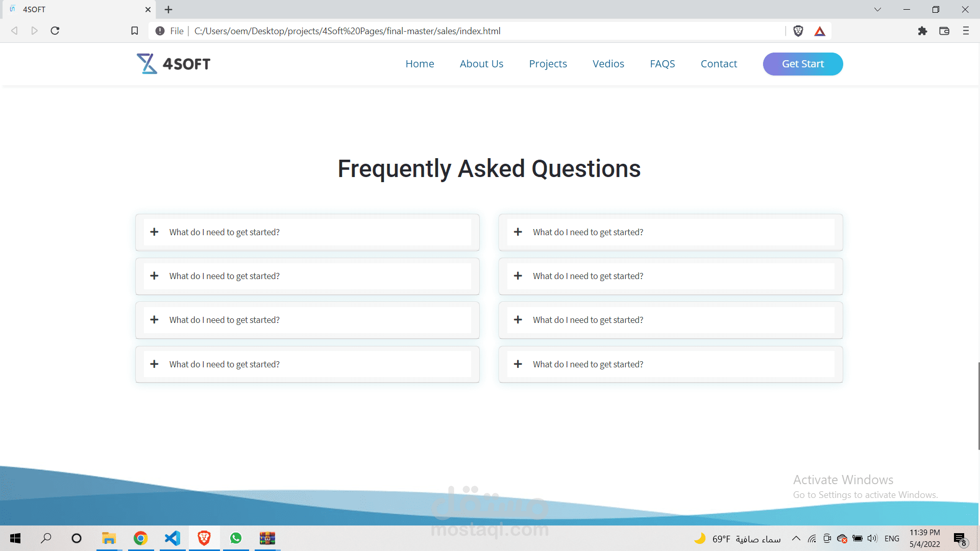Go to the About Us menu item
Screen dimensions: 980x551
point(481,64)
